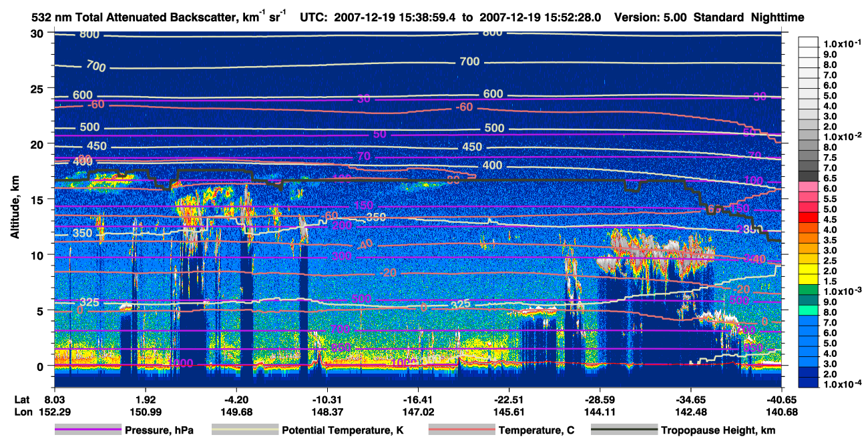
Task: Click the magenta 200 pressure contour label
Action: [x=341, y=226]
